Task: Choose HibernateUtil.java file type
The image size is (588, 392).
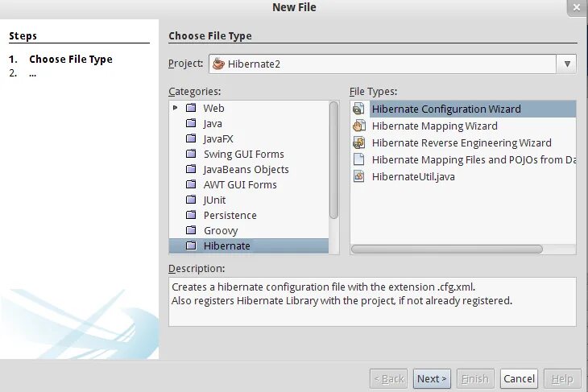Action: pos(413,176)
